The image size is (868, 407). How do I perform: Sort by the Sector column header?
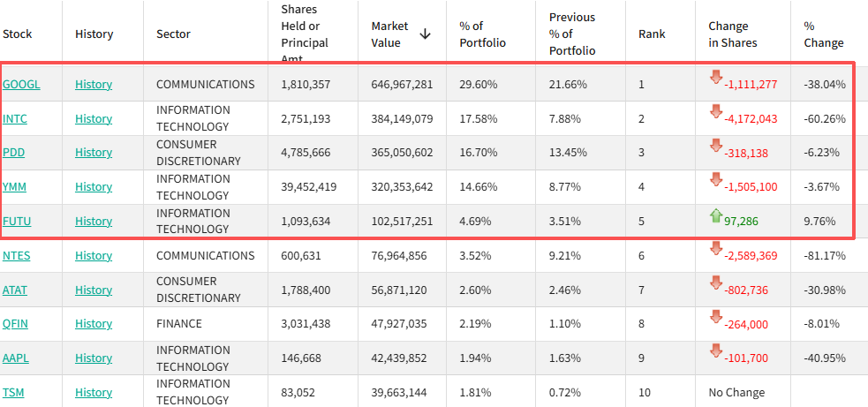[x=173, y=34]
